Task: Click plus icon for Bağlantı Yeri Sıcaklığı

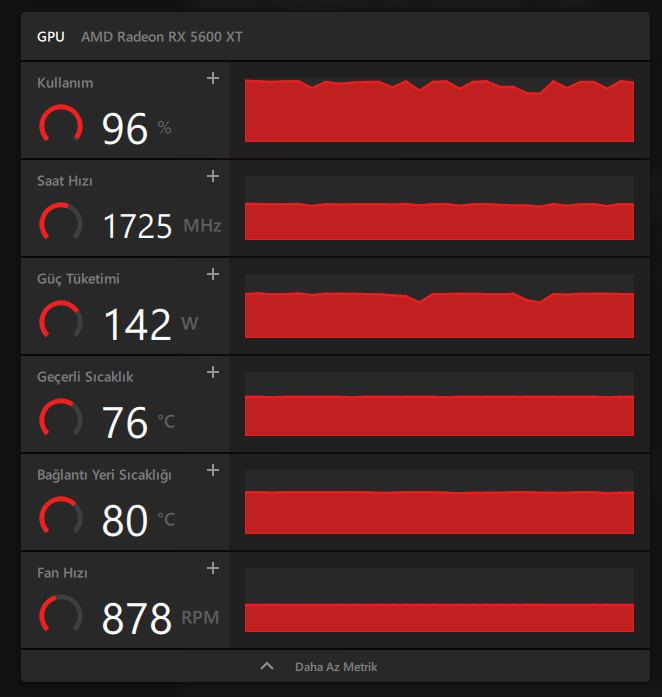Action: coord(212,471)
